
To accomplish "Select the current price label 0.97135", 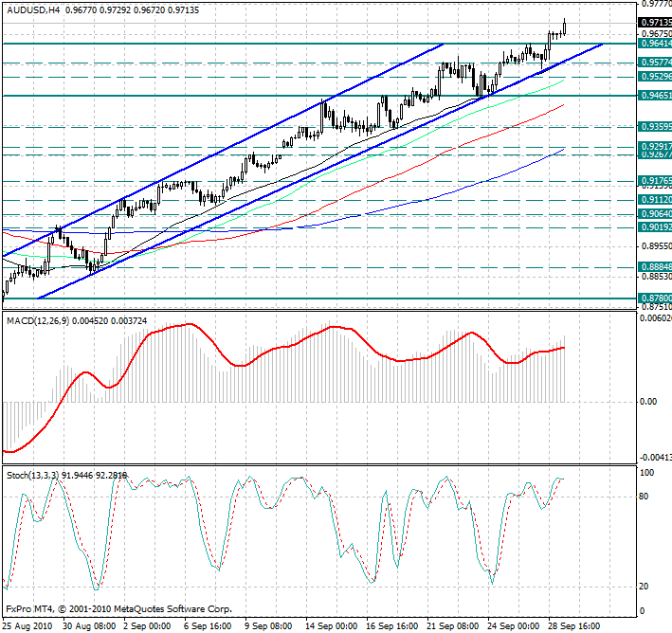I will click(x=653, y=22).
